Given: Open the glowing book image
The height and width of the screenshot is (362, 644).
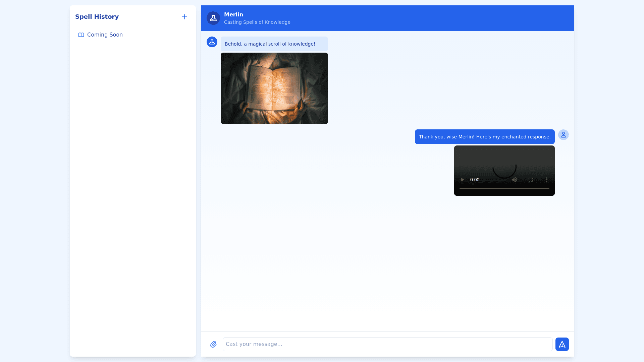Looking at the screenshot, I should (274, 88).
